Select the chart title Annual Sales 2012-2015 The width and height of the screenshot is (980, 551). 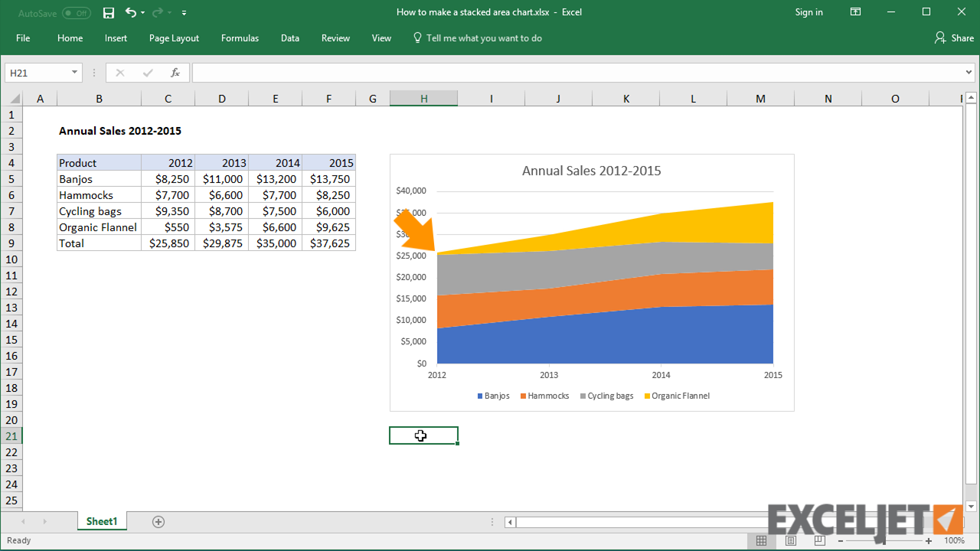(591, 171)
